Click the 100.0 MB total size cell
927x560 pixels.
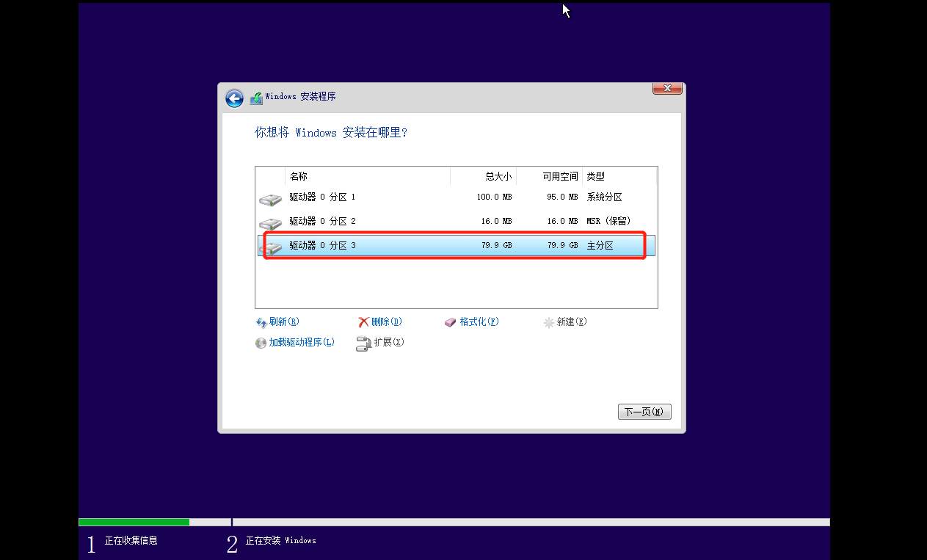(494, 197)
